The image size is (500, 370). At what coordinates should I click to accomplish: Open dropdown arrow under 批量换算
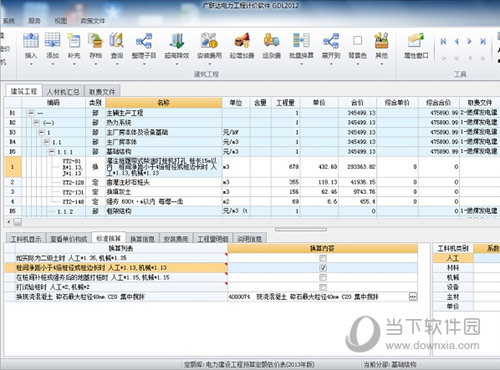[x=301, y=63]
